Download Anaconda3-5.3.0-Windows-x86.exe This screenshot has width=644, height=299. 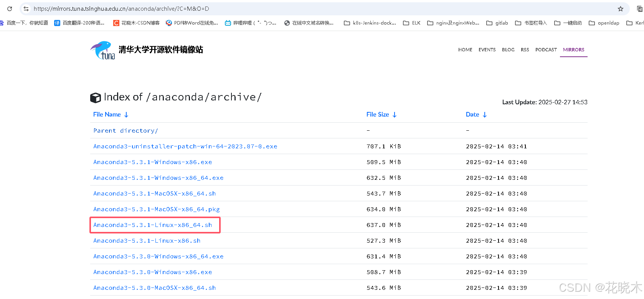(x=153, y=272)
